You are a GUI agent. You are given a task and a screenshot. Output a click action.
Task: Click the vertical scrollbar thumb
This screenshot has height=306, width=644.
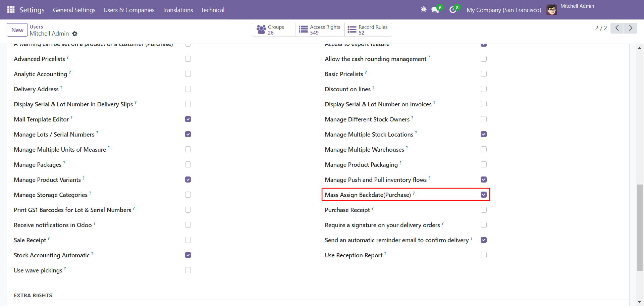(640, 227)
